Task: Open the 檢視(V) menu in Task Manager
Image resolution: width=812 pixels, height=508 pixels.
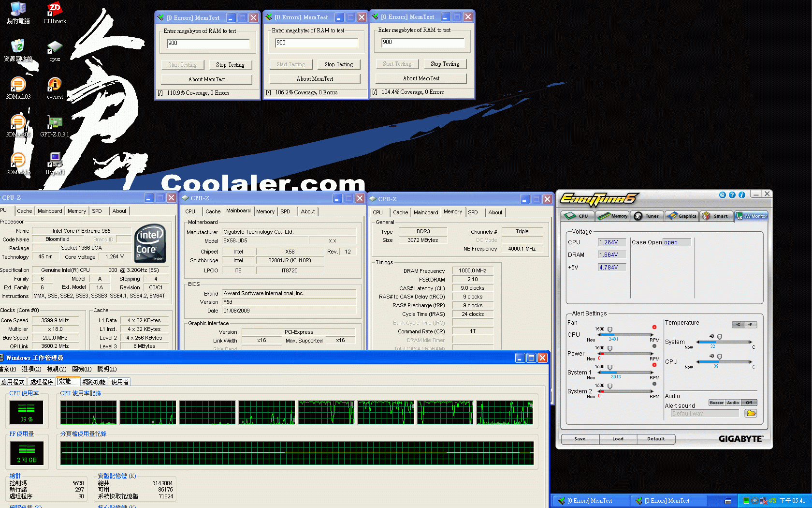Action: pos(56,369)
